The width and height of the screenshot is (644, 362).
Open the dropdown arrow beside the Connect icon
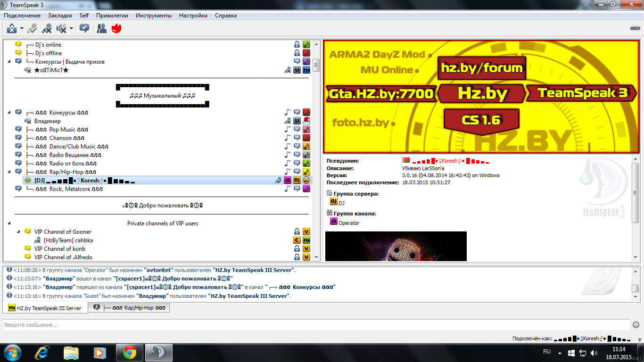click(x=22, y=29)
